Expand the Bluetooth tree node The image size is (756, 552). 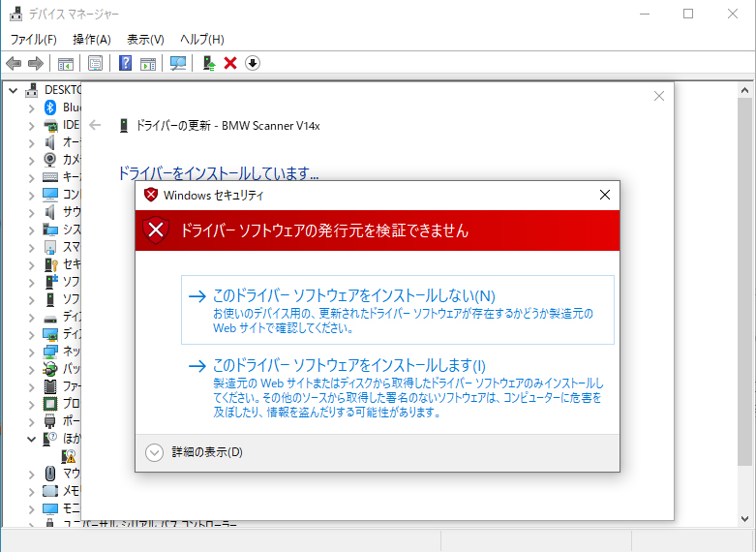coord(31,108)
